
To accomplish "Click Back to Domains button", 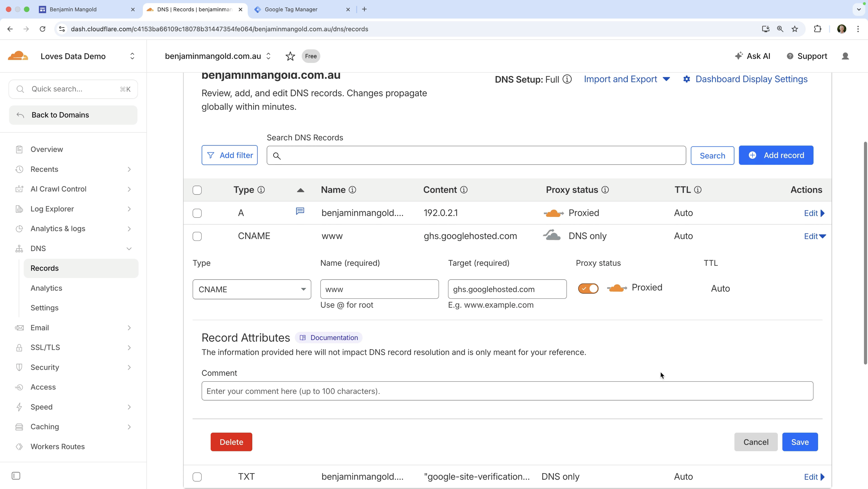I will [73, 115].
